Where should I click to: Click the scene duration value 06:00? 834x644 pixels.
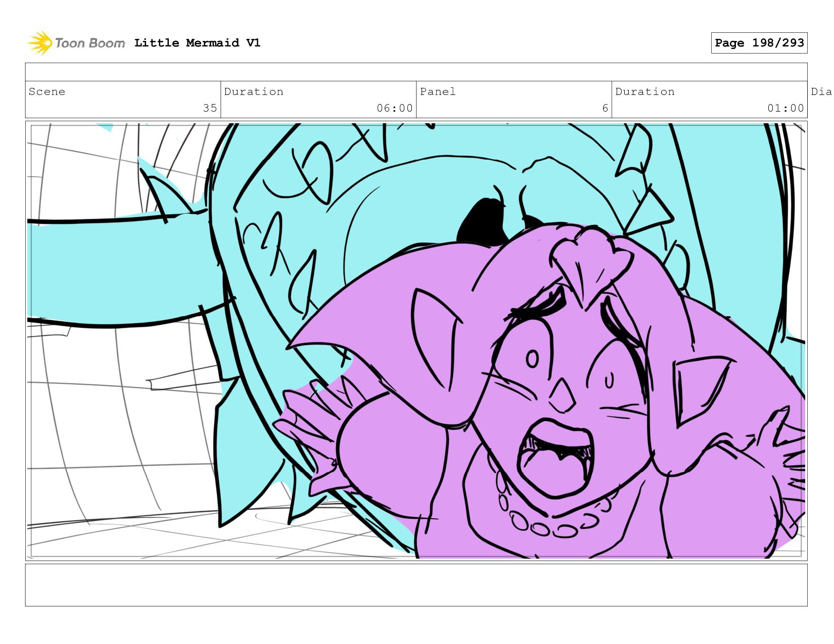coord(394,108)
